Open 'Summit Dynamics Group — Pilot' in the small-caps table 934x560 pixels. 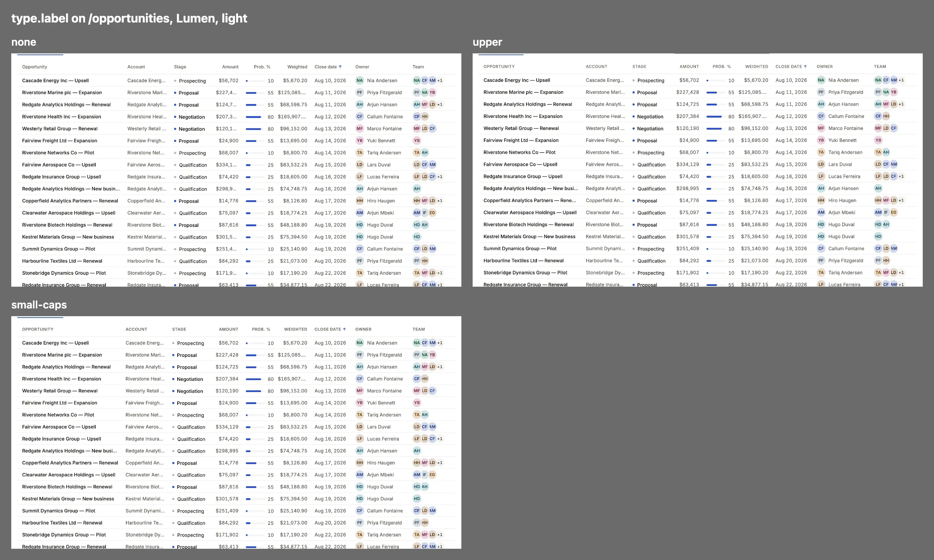coord(58,510)
